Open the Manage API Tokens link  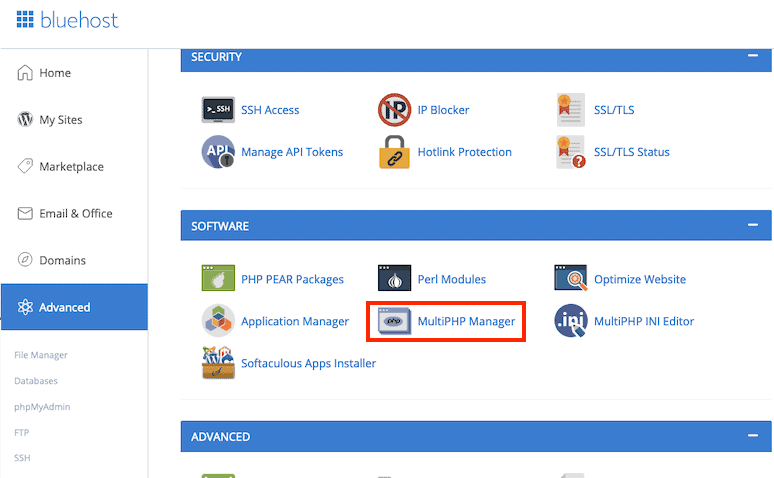(x=292, y=152)
